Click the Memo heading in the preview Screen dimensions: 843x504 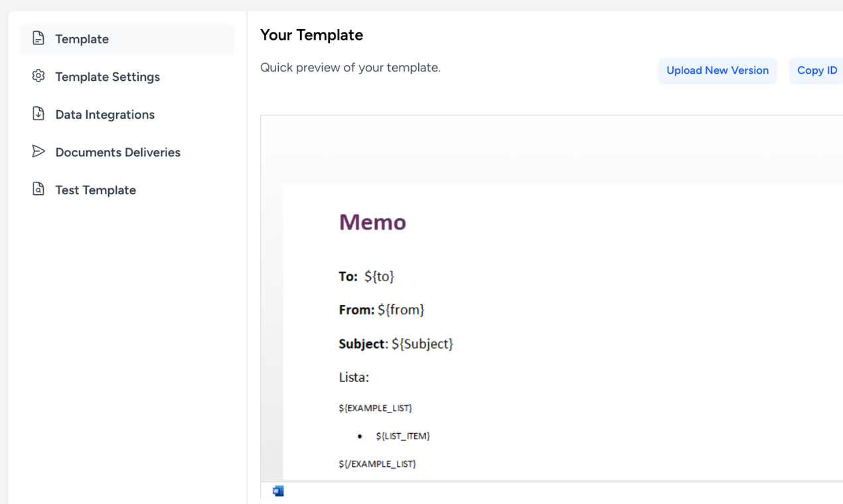coord(372,222)
